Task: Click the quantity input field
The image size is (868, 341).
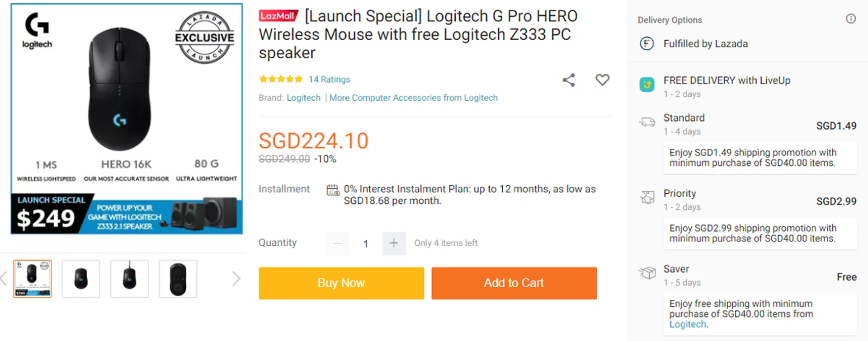Action: 366,244
